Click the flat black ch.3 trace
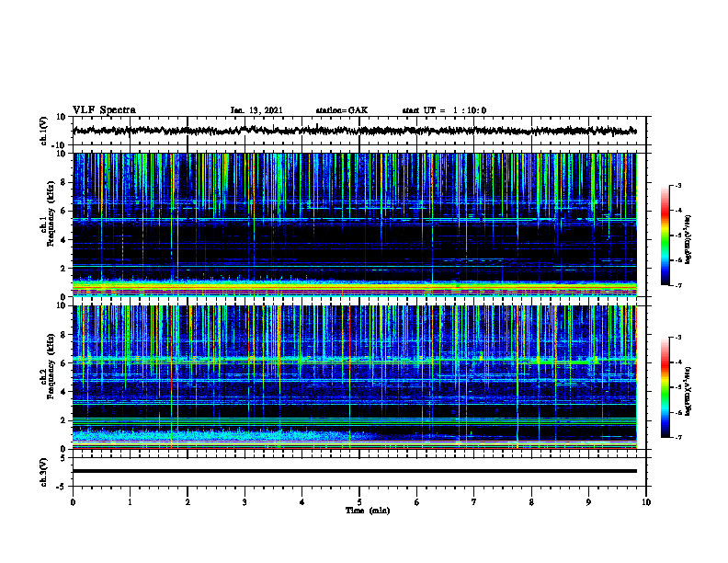728x563 pixels. tap(354, 471)
